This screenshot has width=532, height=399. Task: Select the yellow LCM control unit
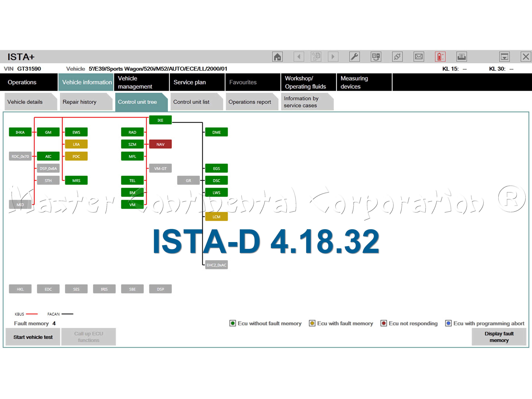tap(217, 217)
